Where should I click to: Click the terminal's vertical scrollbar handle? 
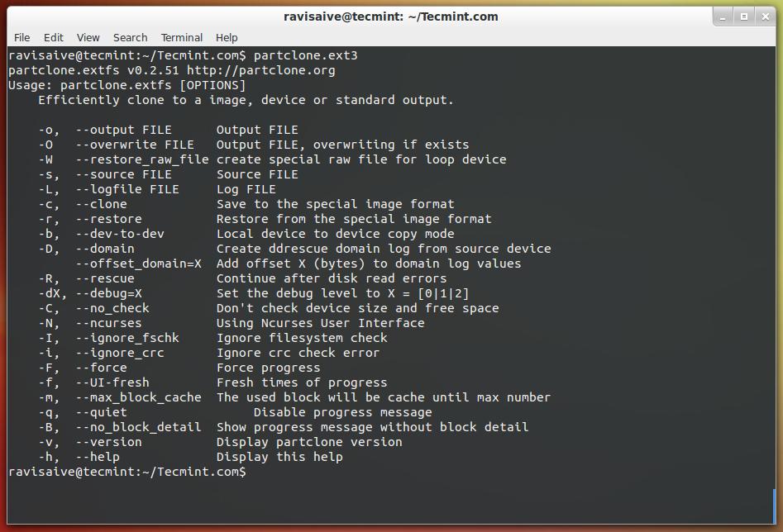click(775, 505)
